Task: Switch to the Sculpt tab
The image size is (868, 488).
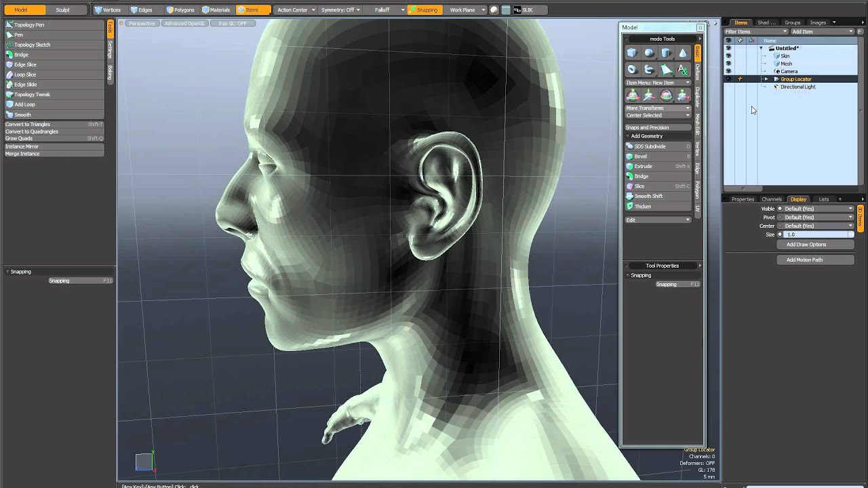Action: click(62, 10)
